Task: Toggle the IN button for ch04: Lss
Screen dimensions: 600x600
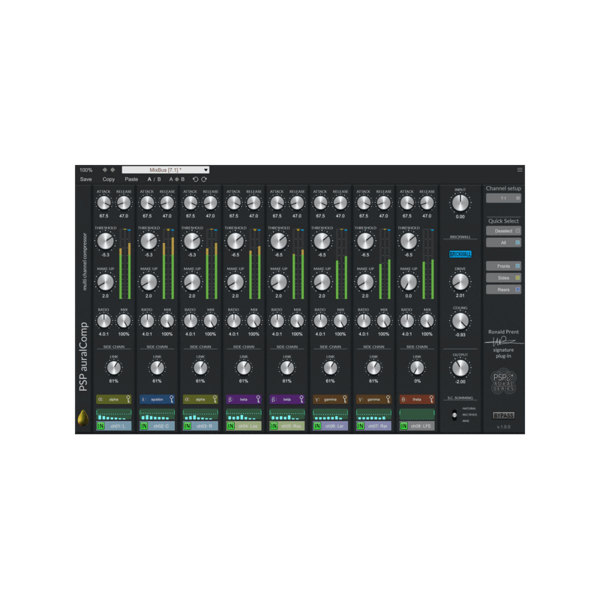Action: 230,426
